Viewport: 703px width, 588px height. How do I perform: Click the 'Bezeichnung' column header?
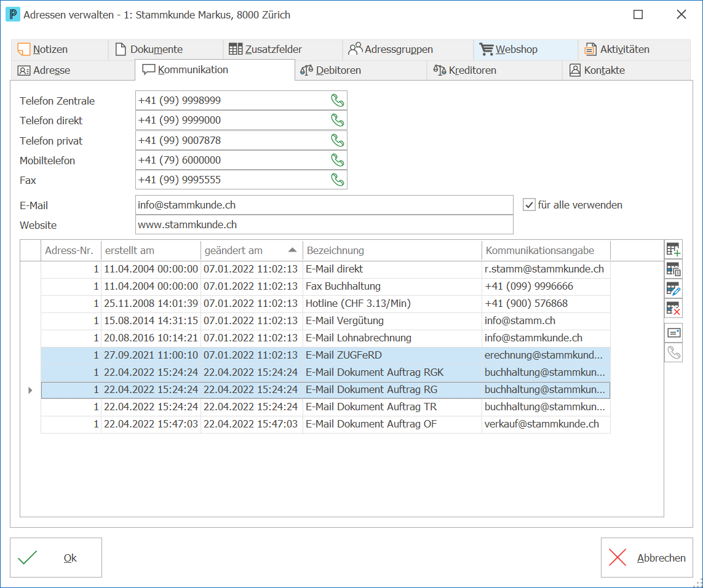[392, 250]
